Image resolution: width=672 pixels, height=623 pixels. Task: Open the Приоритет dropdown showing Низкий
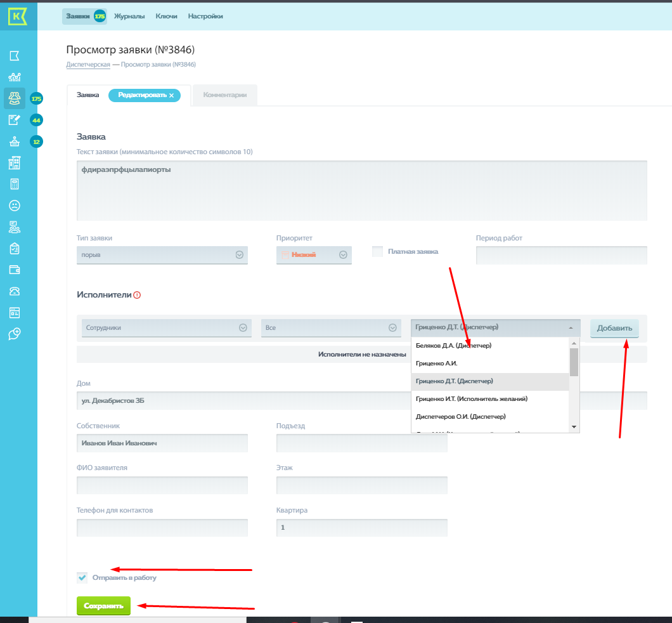[314, 255]
